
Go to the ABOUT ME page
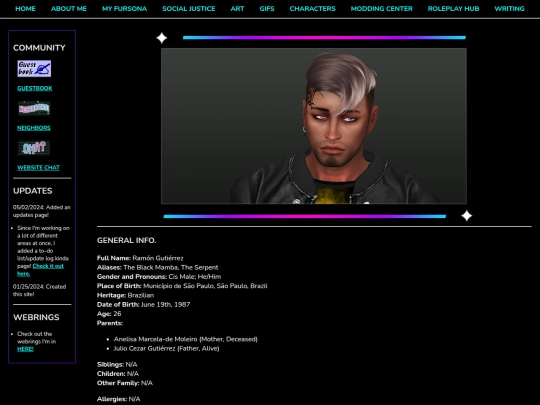69,9
